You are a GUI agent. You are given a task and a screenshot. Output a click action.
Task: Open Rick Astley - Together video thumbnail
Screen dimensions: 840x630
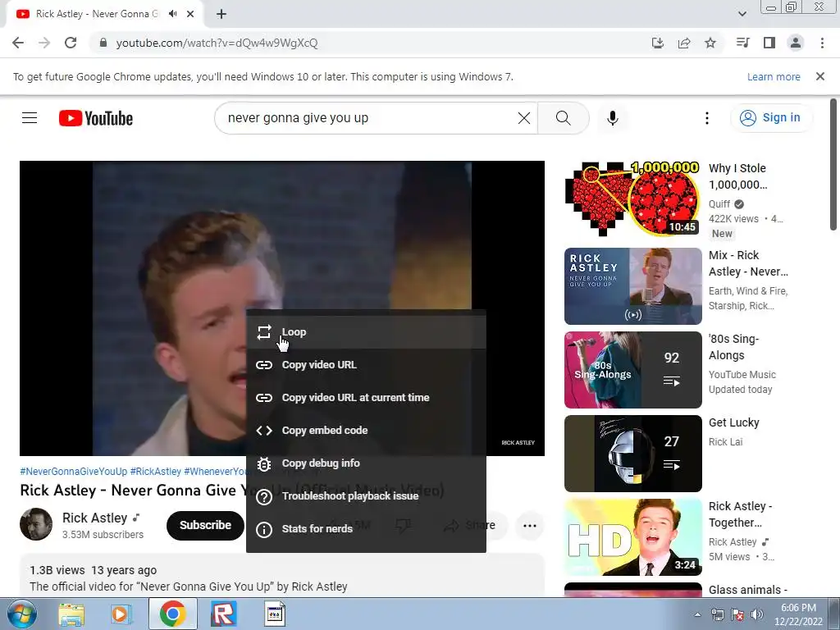[x=632, y=536]
